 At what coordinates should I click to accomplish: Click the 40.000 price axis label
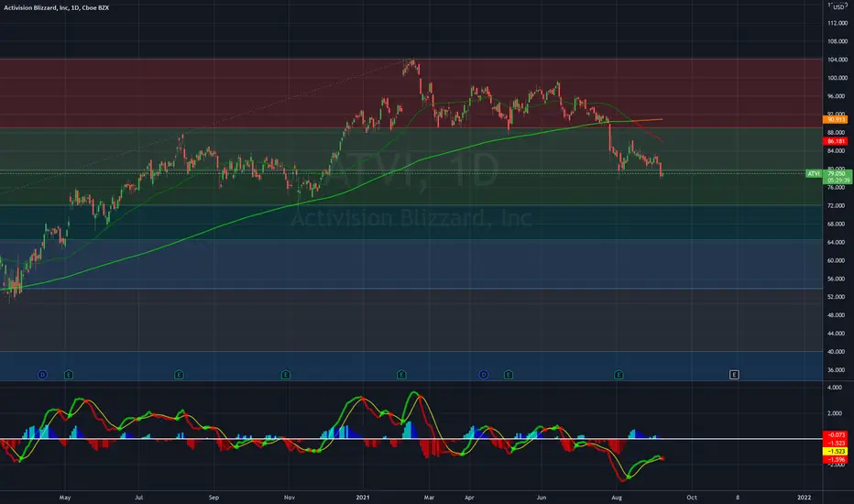click(x=838, y=352)
